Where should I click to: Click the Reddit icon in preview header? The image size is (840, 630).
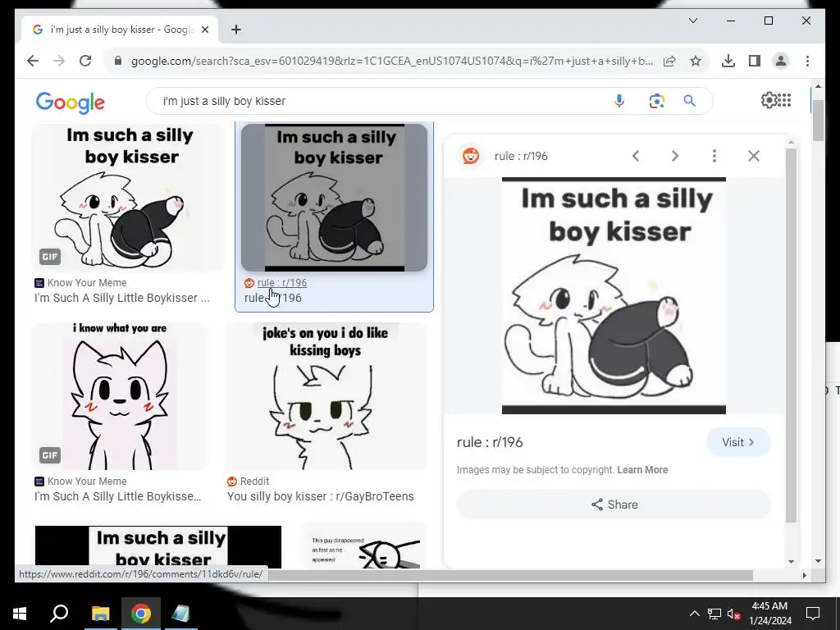click(x=471, y=156)
